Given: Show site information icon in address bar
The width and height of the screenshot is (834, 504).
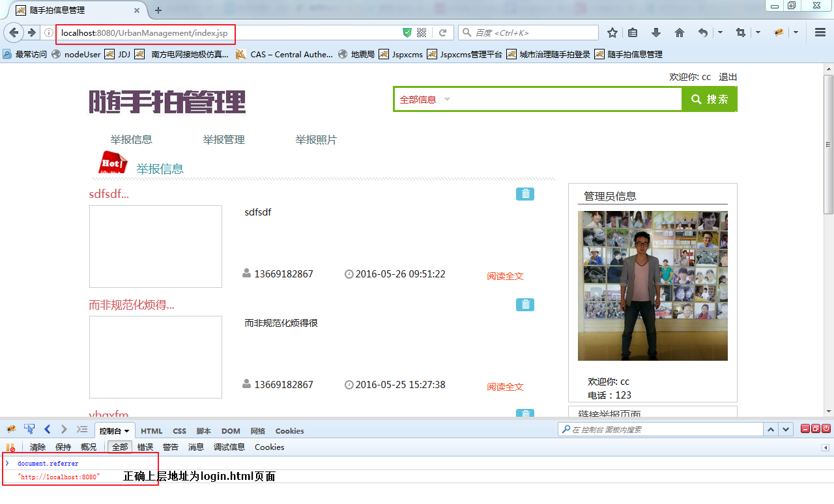Looking at the screenshot, I should [x=49, y=33].
